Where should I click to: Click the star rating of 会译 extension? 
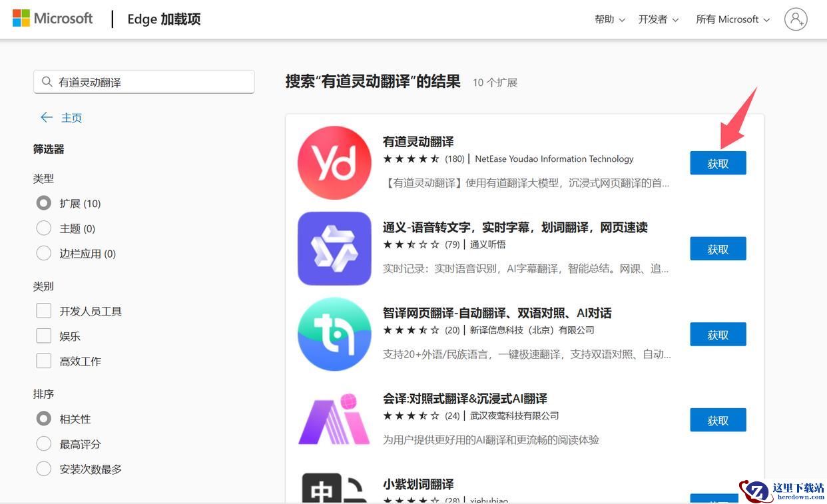[x=411, y=416]
